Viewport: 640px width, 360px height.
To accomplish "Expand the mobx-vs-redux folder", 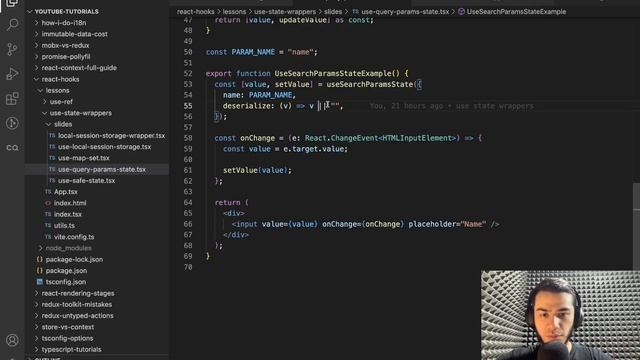I will point(65,45).
